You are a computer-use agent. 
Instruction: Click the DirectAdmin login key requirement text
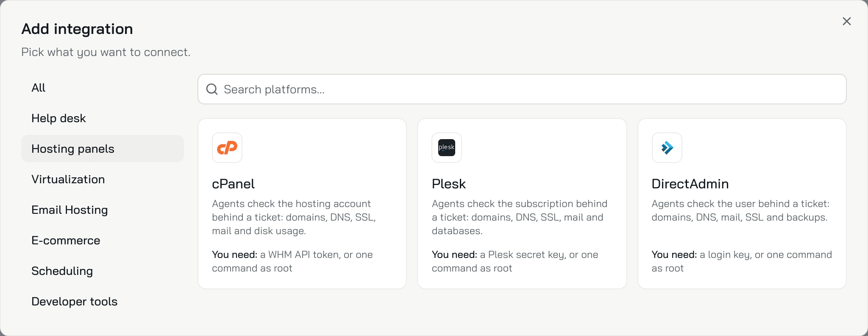coord(742,261)
